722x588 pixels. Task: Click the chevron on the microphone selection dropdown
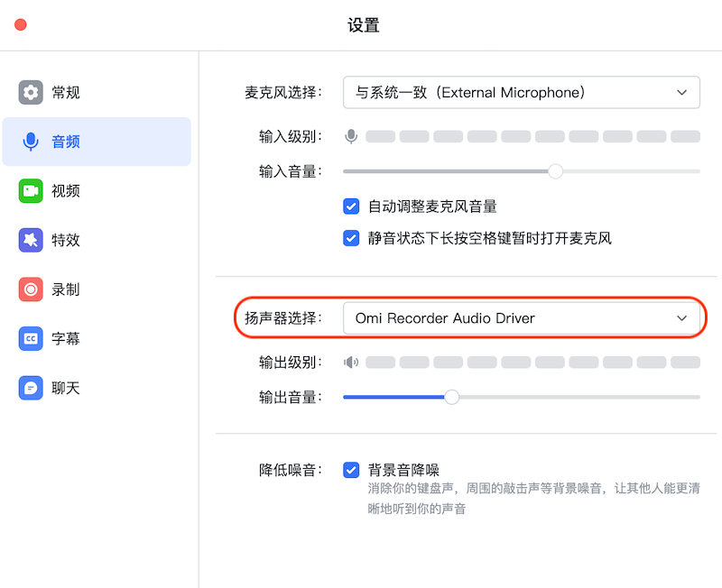(683, 92)
